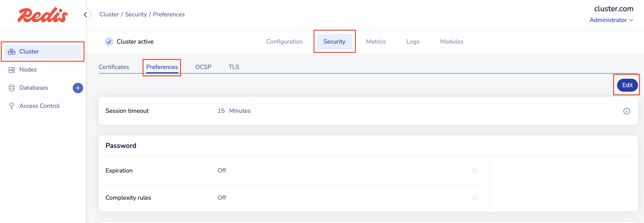Click the Cluster active status text
644x223 pixels.
pos(135,42)
